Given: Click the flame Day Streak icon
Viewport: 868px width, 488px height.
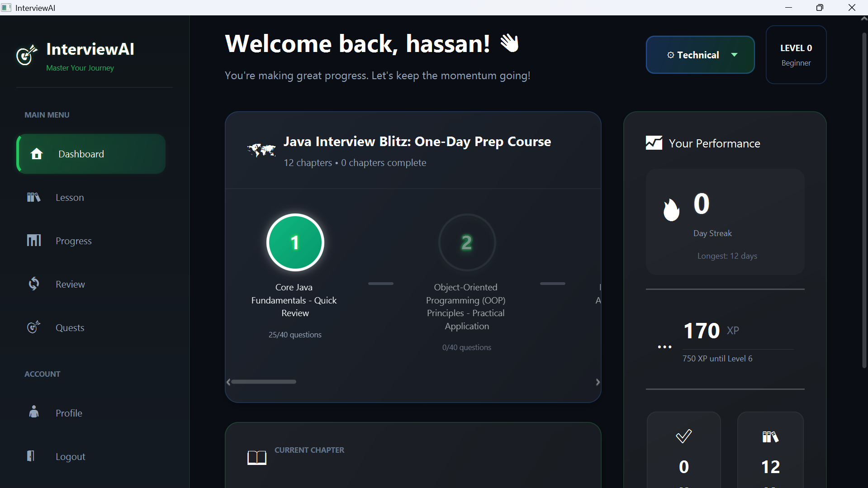Looking at the screenshot, I should pos(671,210).
